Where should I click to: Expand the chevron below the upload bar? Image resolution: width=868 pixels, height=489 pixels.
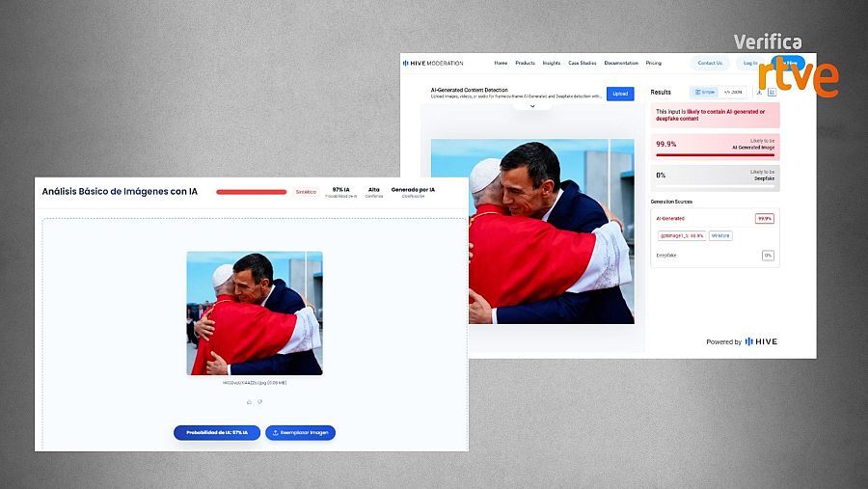(532, 106)
